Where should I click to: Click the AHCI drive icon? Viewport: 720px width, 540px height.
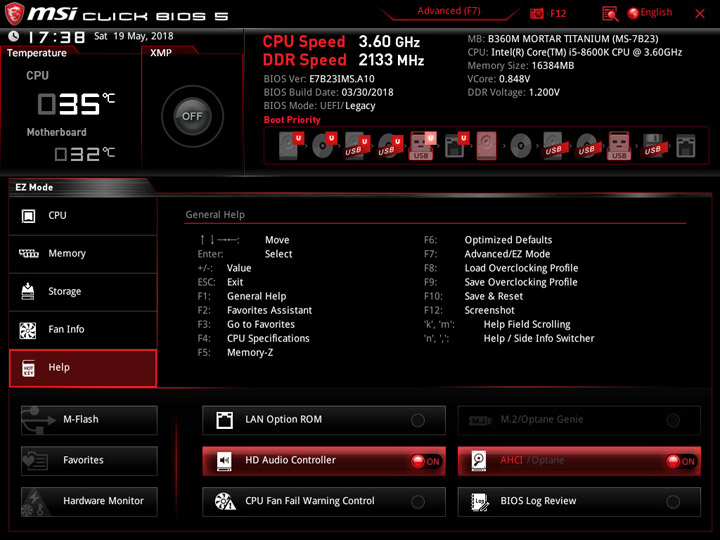point(479,461)
